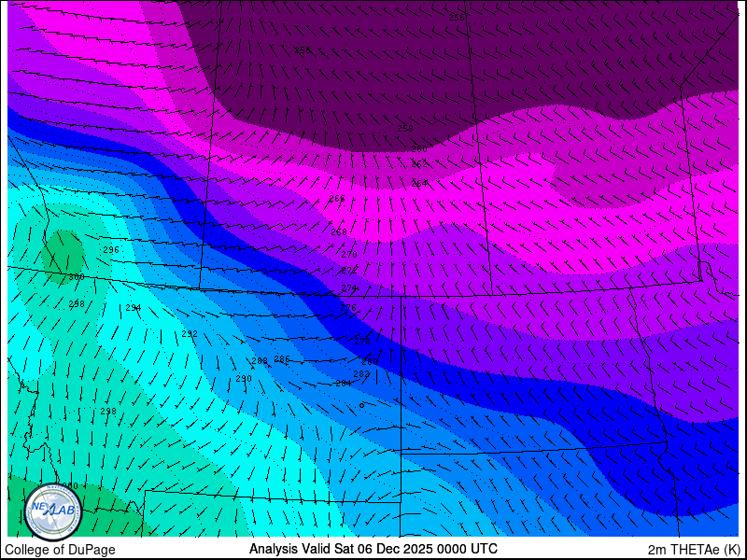This screenshot has width=747, height=560.
Task: Select the 276 contour label
Action: pyautogui.click(x=348, y=309)
